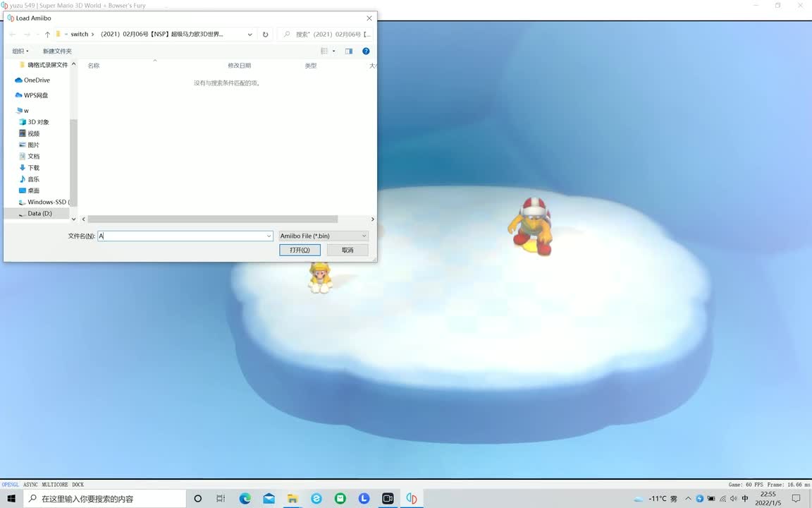The width and height of the screenshot is (812, 508).
Task: Open the blue e browser taskbar icon
Action: 316,499
